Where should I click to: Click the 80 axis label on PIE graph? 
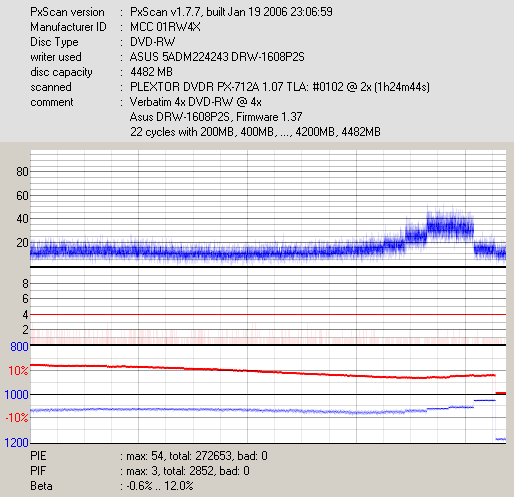tap(22, 172)
